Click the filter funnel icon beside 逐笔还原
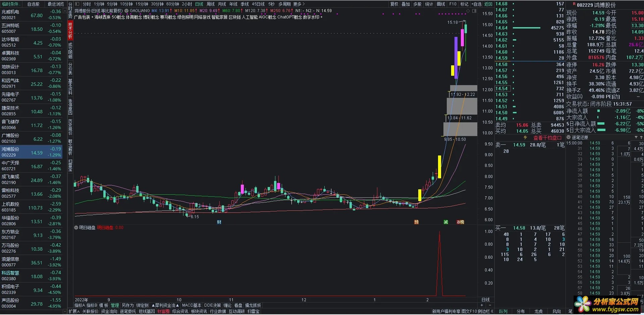This screenshot has height=315, width=644. point(636,137)
